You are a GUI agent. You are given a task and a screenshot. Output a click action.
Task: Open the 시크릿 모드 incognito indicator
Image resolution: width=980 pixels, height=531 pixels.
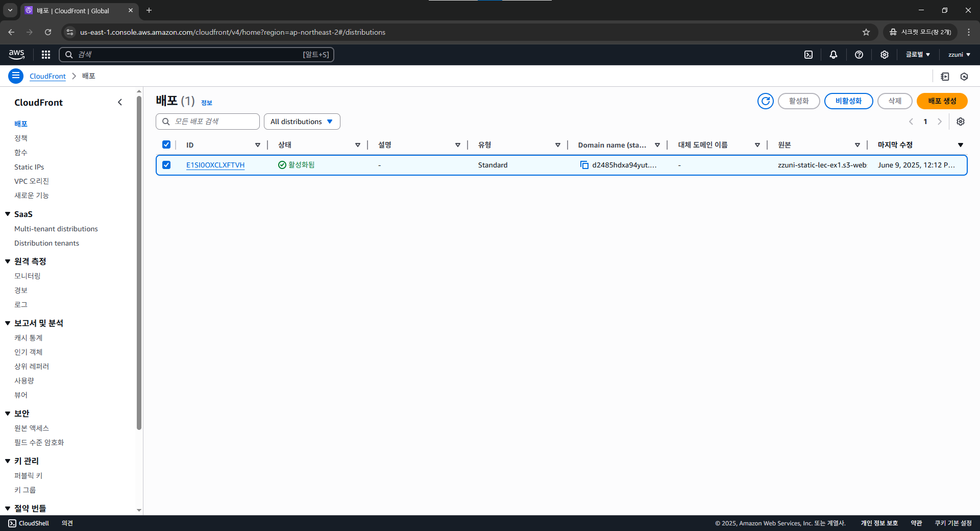[921, 32]
